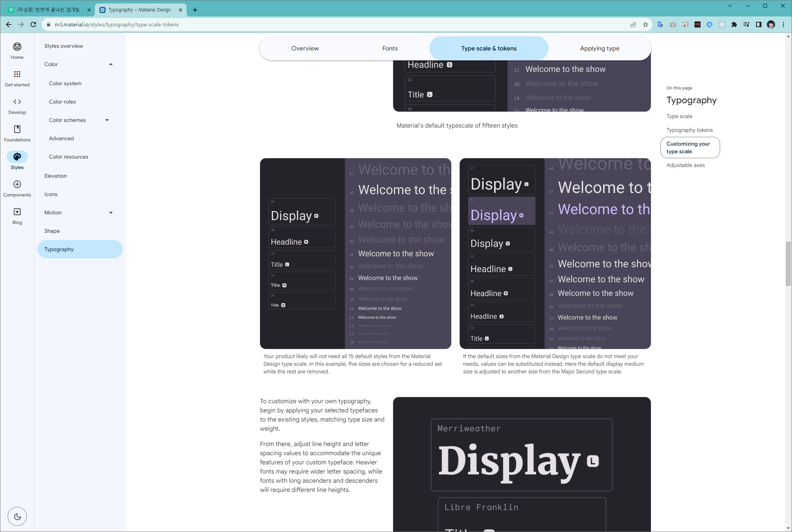The height and width of the screenshot is (532, 792).
Task: Go to Typography tokens section link
Action: pyautogui.click(x=689, y=130)
